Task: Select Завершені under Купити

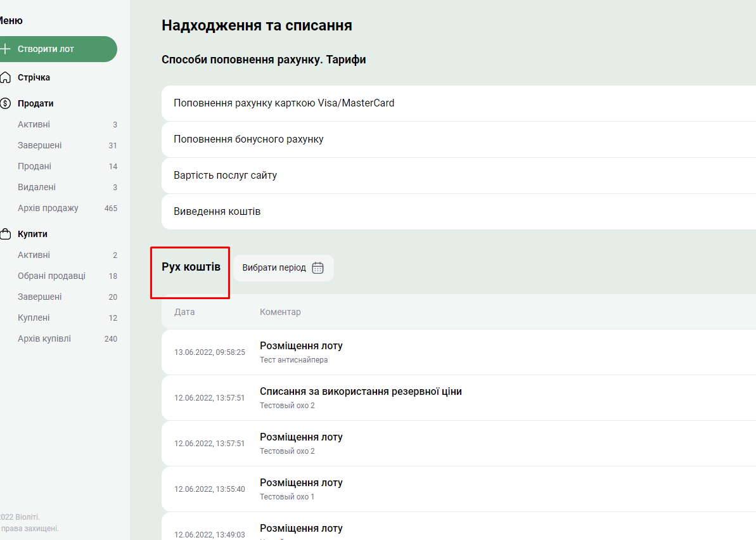Action: [x=39, y=297]
